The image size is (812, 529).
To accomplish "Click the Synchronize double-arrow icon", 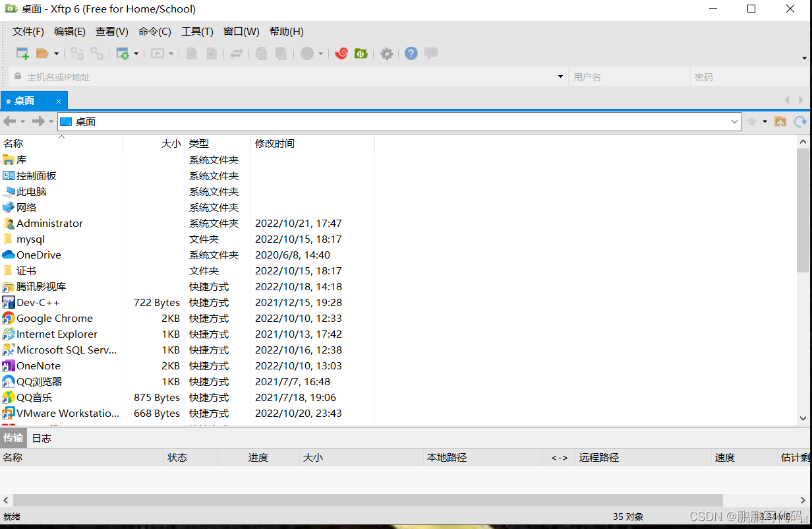I will pyautogui.click(x=236, y=53).
